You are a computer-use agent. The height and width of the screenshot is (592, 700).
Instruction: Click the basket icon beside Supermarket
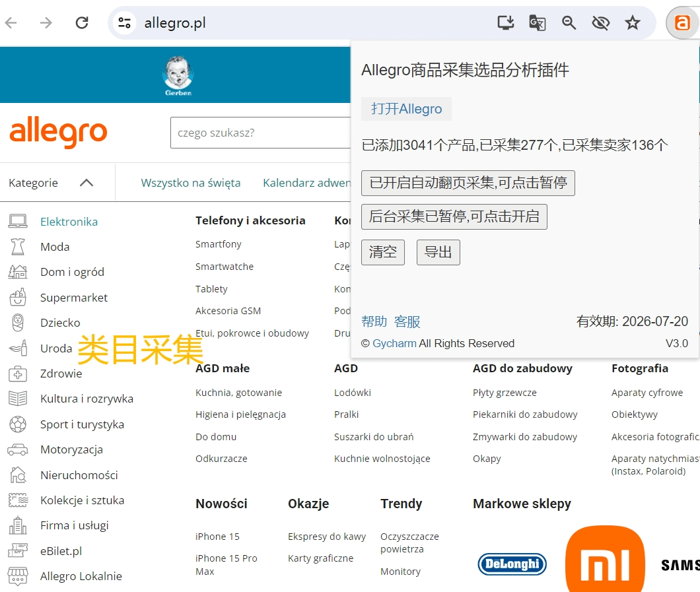click(18, 297)
